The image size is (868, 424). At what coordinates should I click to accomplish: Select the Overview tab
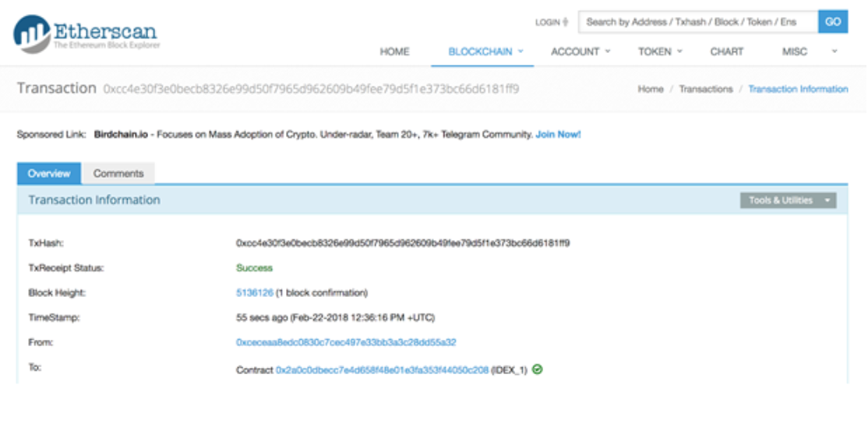[49, 174]
